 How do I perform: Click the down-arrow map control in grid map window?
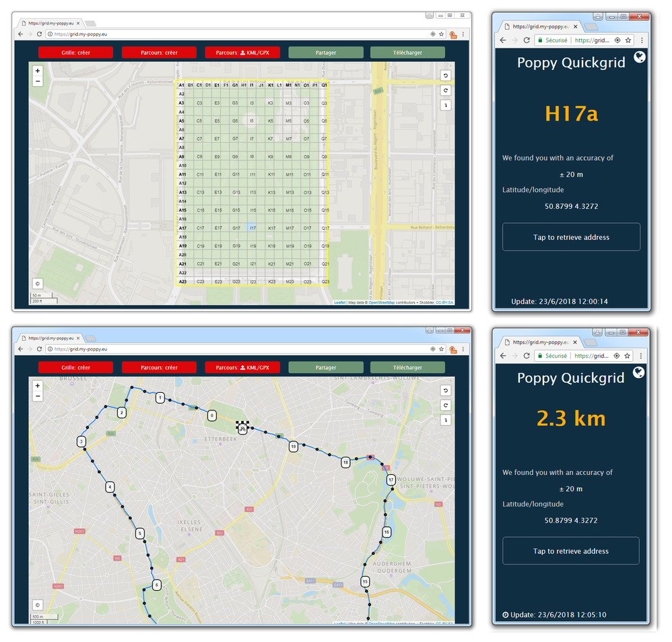[446, 105]
